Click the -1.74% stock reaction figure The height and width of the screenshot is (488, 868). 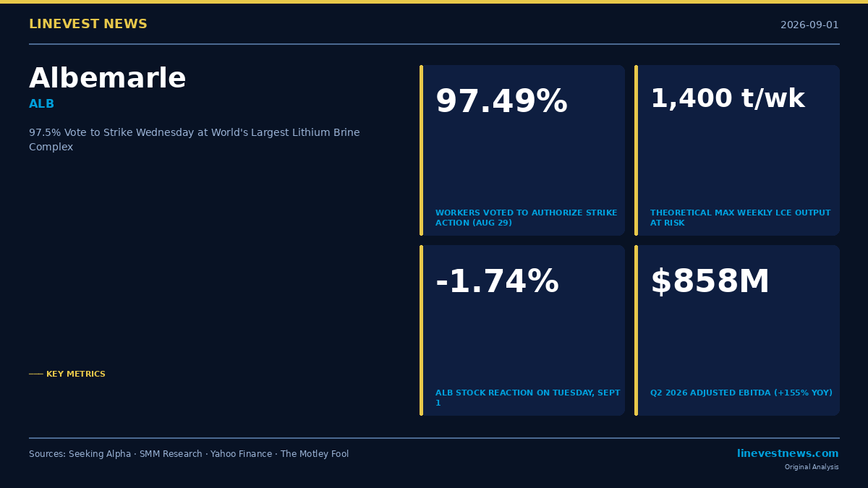point(497,282)
